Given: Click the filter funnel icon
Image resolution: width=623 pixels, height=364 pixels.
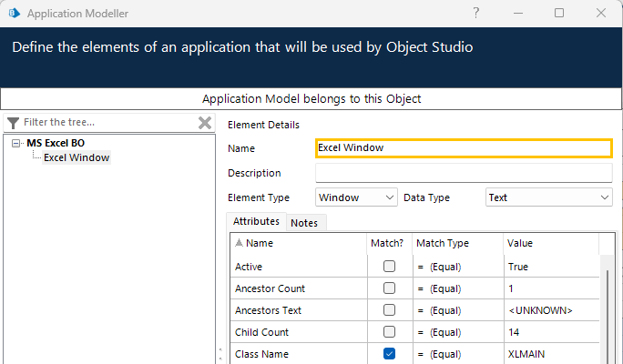Looking at the screenshot, I should click(x=13, y=123).
